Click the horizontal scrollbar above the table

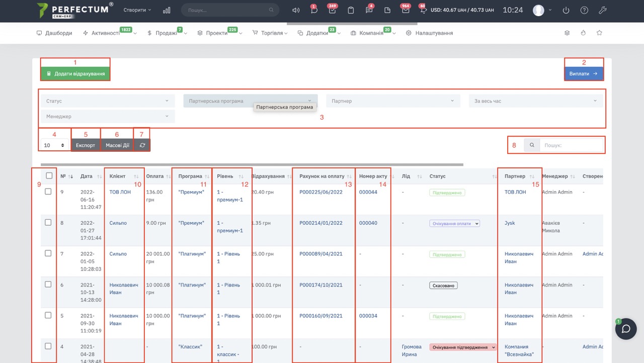(252, 164)
